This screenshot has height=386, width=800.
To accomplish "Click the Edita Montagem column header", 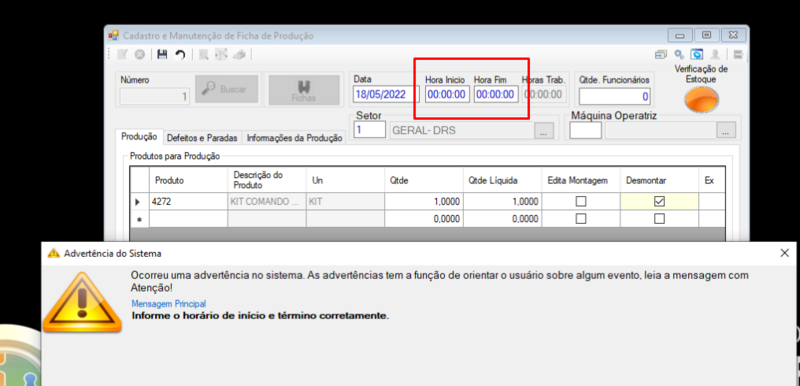I will 581,181.
